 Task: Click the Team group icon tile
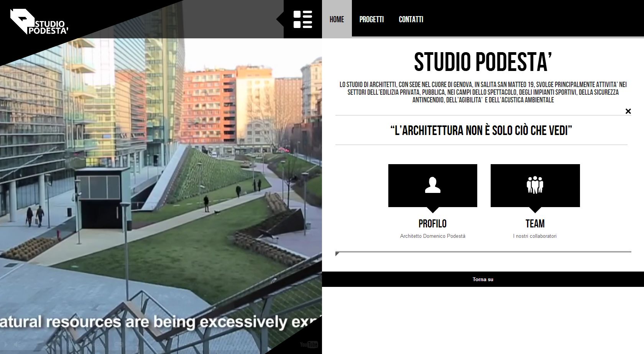click(535, 186)
